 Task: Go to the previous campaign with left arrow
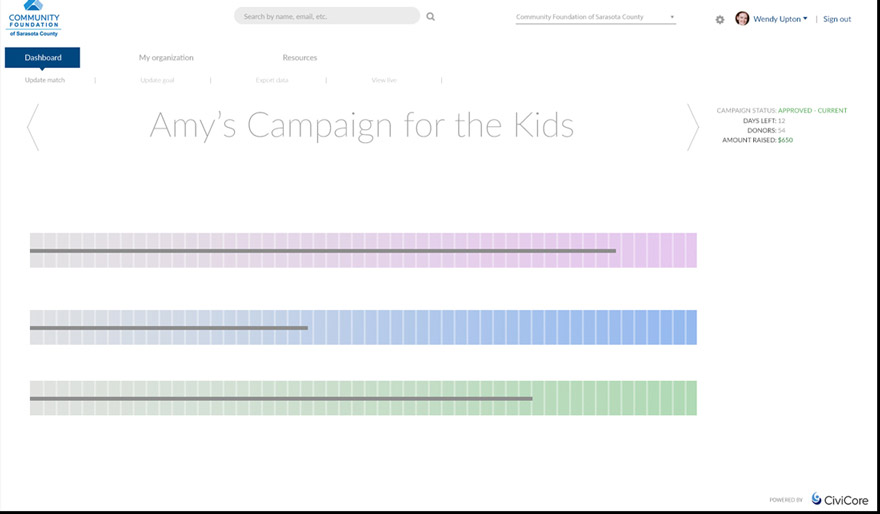33,127
